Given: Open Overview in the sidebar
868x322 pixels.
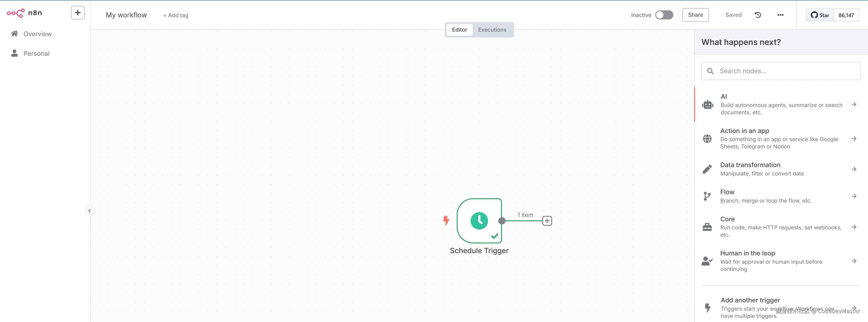Looking at the screenshot, I should tap(37, 34).
